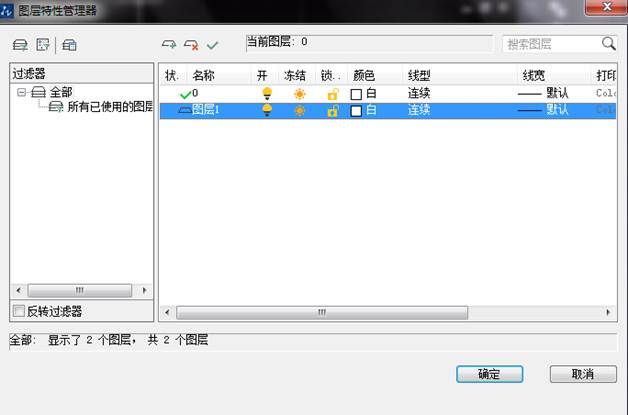This screenshot has width=628, height=415.
Task: Collapse the 全部 filter tree node
Action: click(21, 92)
